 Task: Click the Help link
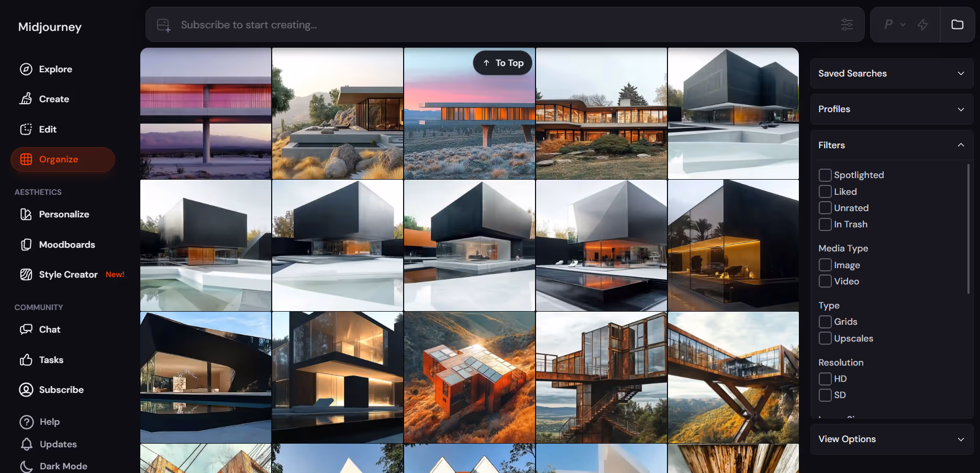50,422
